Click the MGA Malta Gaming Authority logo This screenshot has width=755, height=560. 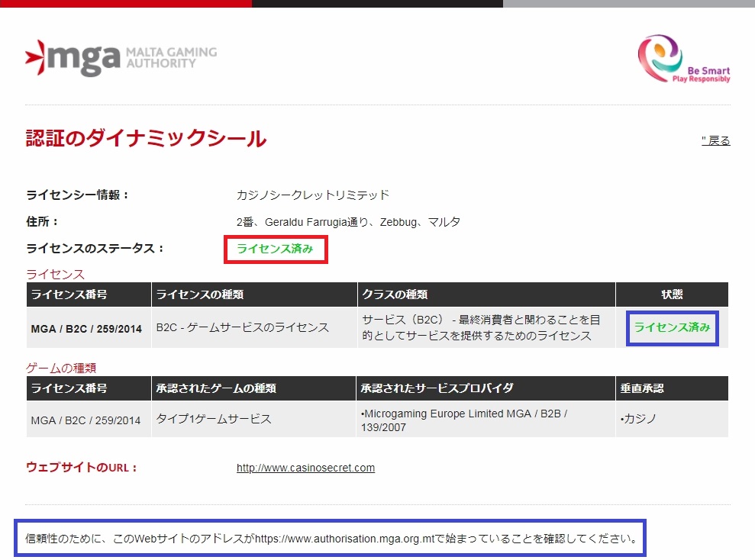(x=121, y=58)
